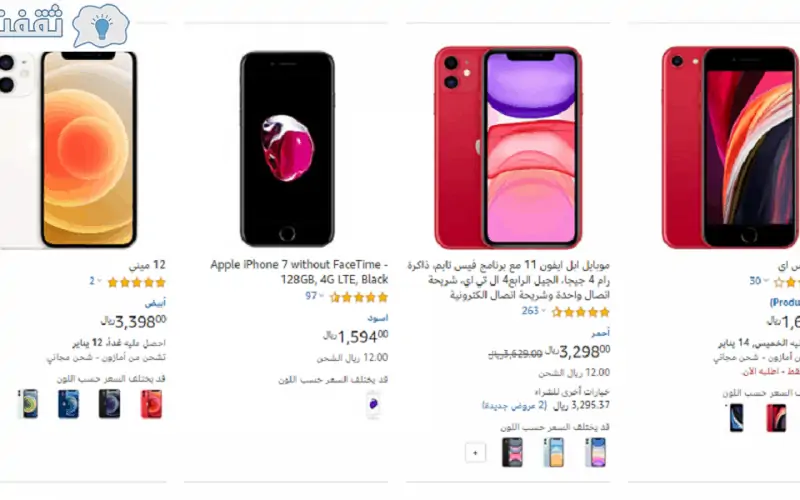Select the red iPhone 12 mini color swatch
The width and height of the screenshot is (800, 500).
151,404
